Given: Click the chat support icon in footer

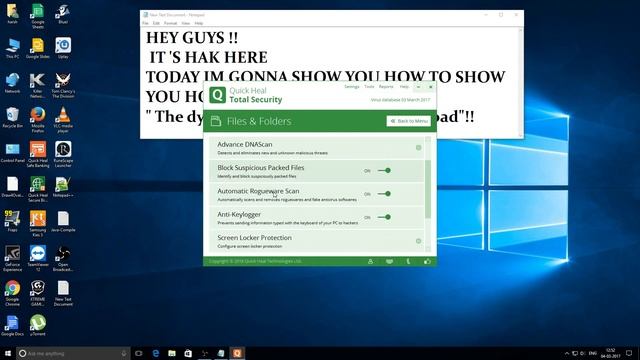Looking at the screenshot, I should 389,261.
